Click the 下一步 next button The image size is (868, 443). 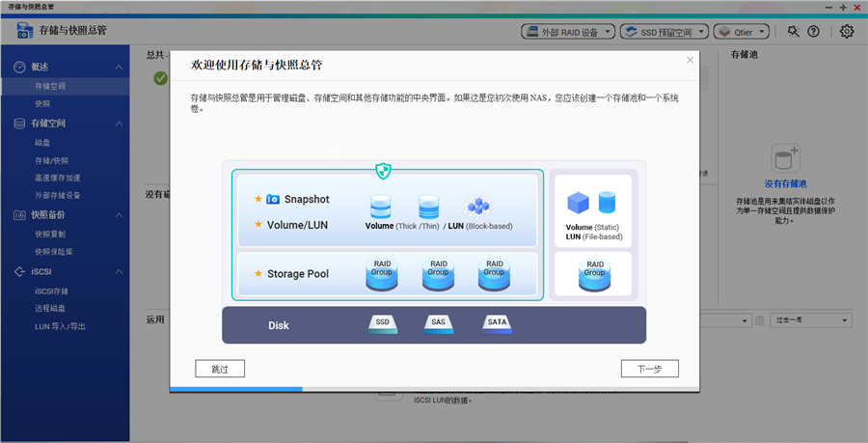click(x=649, y=369)
